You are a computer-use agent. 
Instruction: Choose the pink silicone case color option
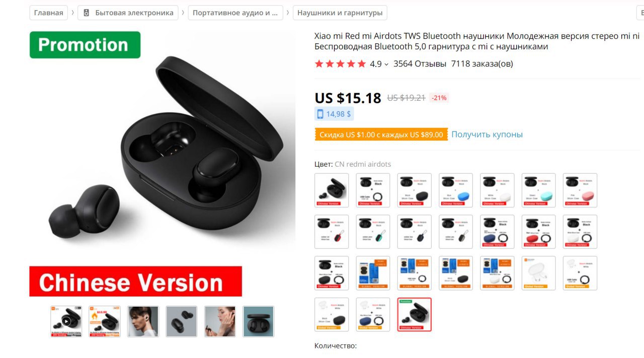point(580,190)
